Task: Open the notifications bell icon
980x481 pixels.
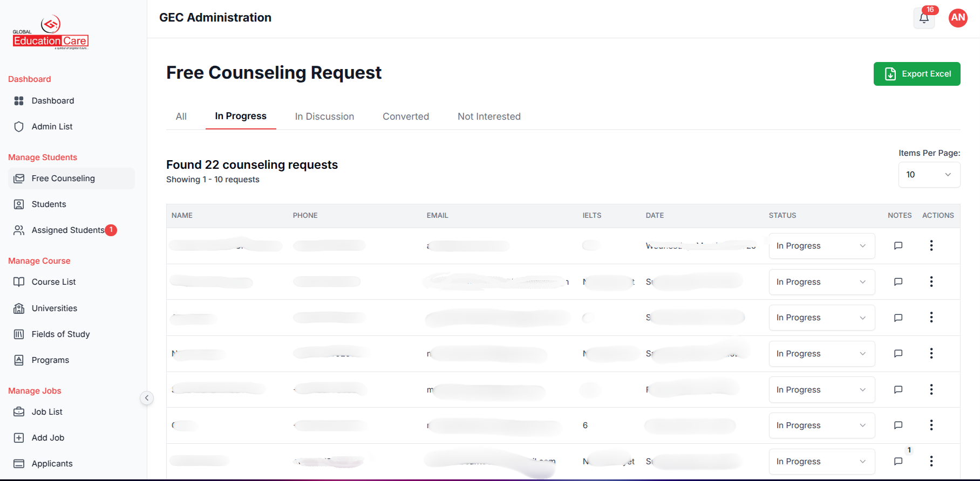Action: (924, 18)
